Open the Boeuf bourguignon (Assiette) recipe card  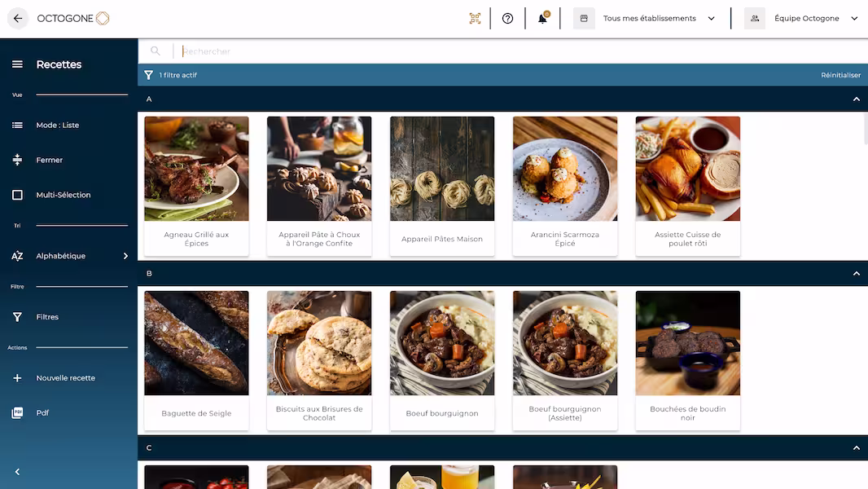pyautogui.click(x=565, y=359)
